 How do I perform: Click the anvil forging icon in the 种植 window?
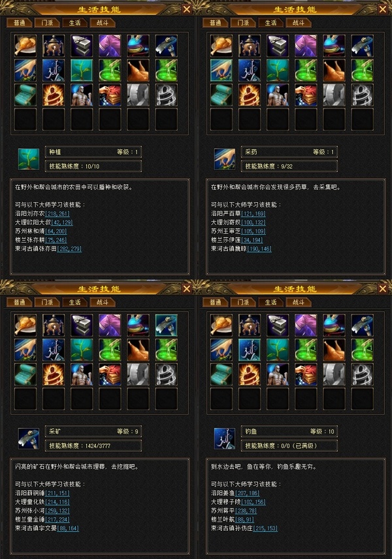82,46
